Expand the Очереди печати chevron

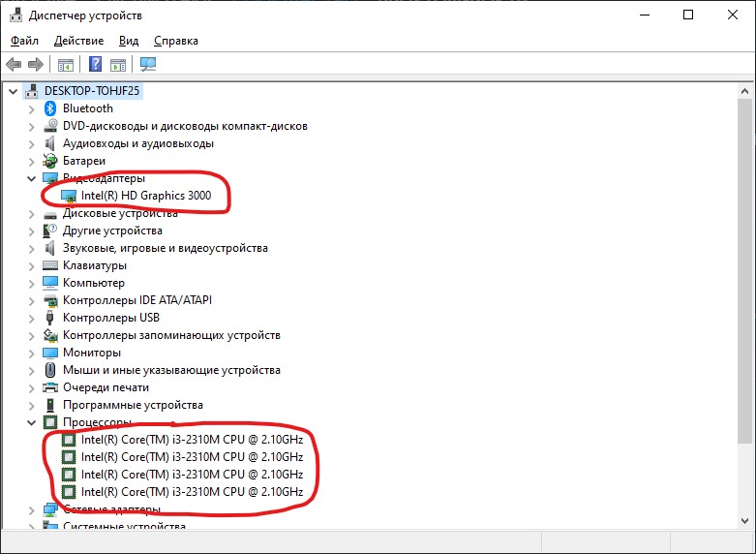[x=31, y=388]
